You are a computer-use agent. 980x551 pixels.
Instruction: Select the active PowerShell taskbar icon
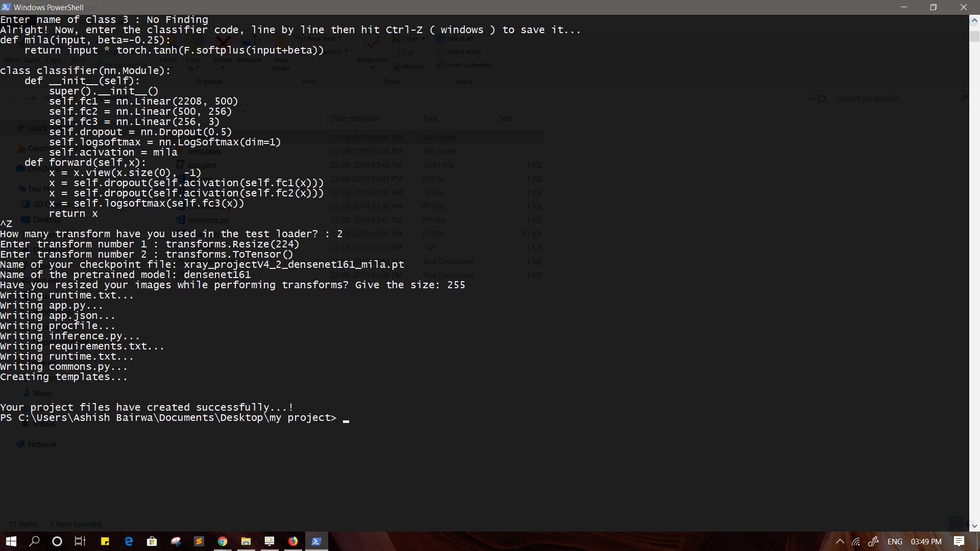click(316, 541)
